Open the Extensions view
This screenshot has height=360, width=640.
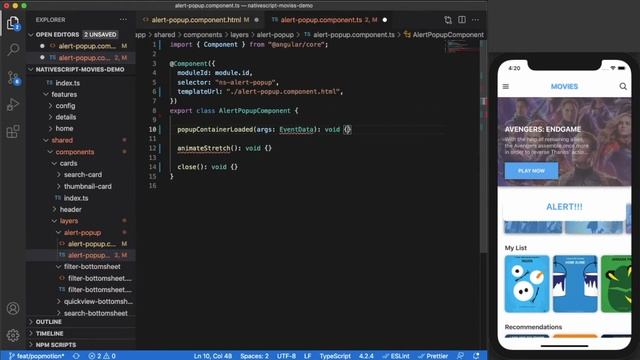point(13,131)
